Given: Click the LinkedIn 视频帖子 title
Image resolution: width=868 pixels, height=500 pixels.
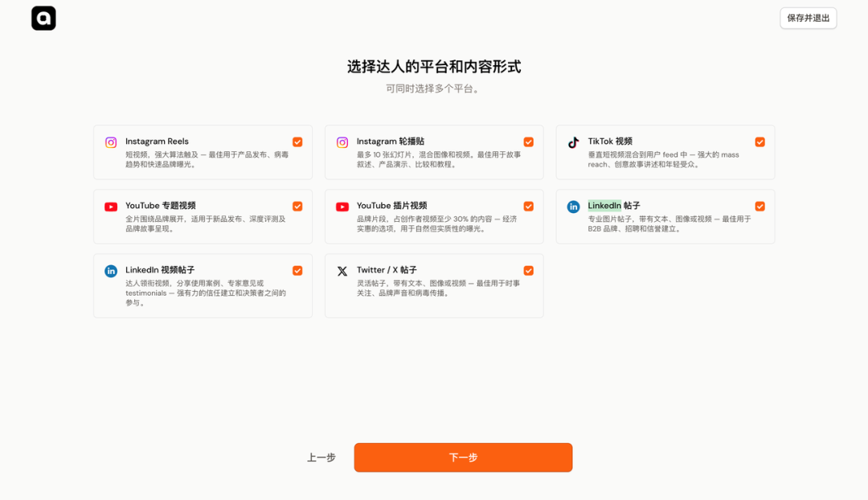Looking at the screenshot, I should (160, 269).
